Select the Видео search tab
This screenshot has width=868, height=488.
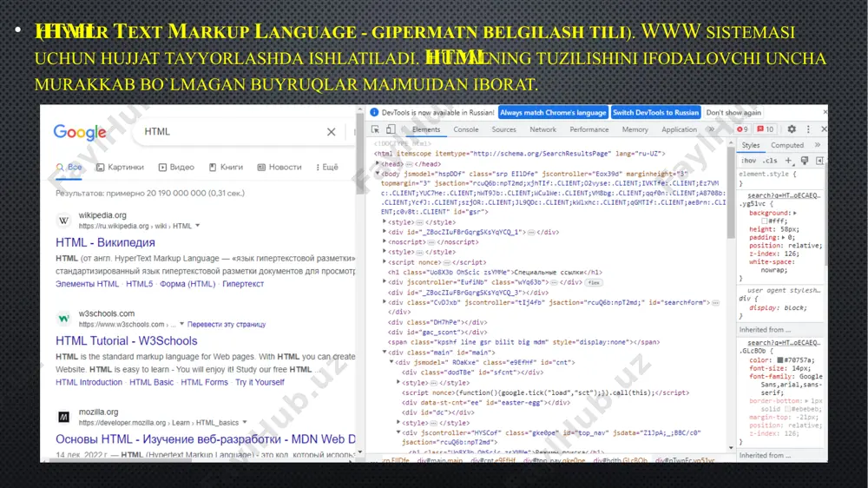(176, 167)
